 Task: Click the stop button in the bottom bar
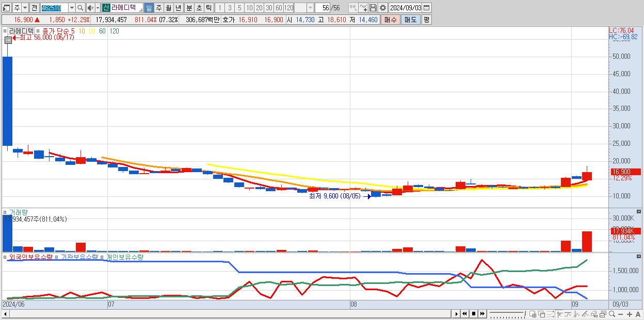pos(474,314)
